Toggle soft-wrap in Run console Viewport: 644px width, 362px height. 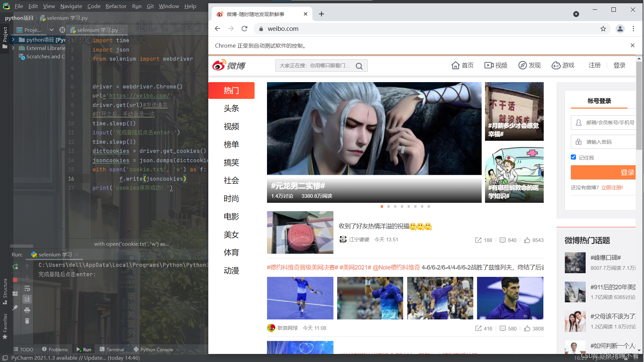click(27, 288)
